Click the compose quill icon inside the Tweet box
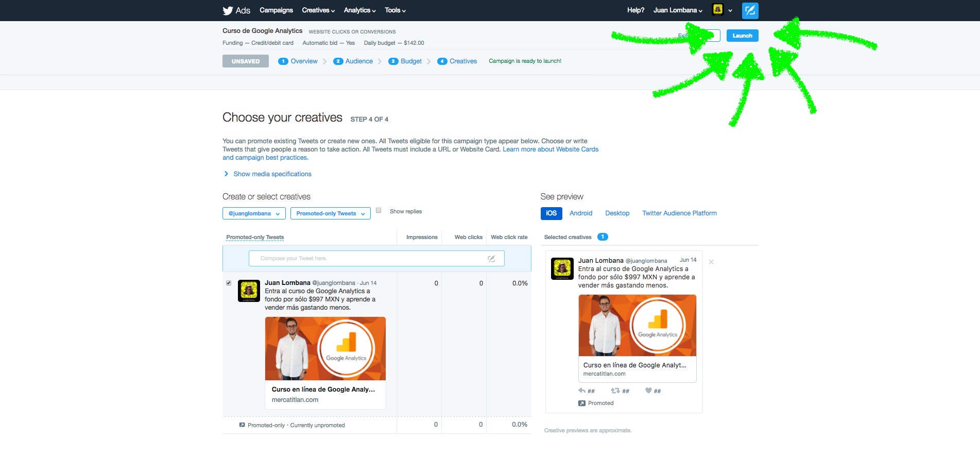Viewport: 980px width, 455px height. [491, 259]
